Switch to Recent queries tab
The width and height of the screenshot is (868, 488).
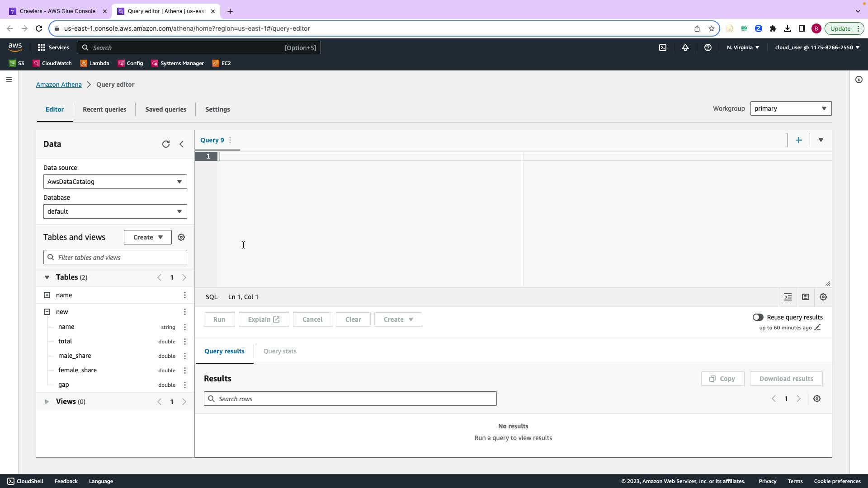[x=104, y=109]
